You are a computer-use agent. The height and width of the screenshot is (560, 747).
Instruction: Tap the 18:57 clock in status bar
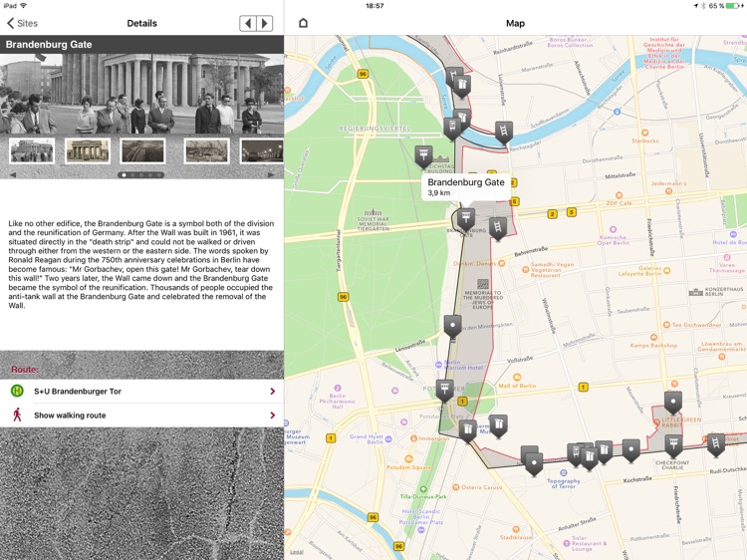(x=374, y=6)
